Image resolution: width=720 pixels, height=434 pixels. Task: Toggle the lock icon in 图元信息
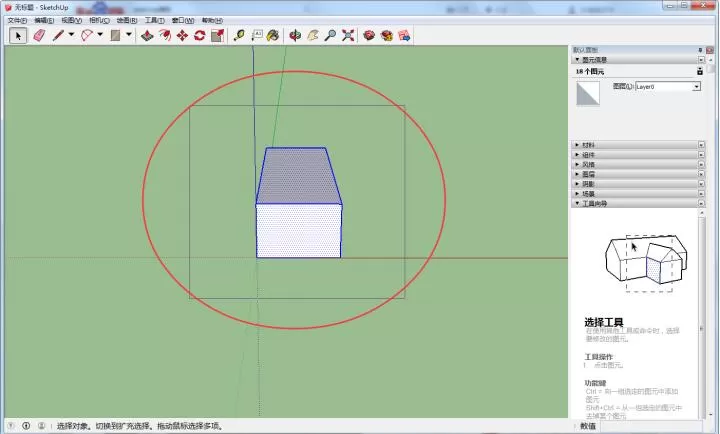699,71
